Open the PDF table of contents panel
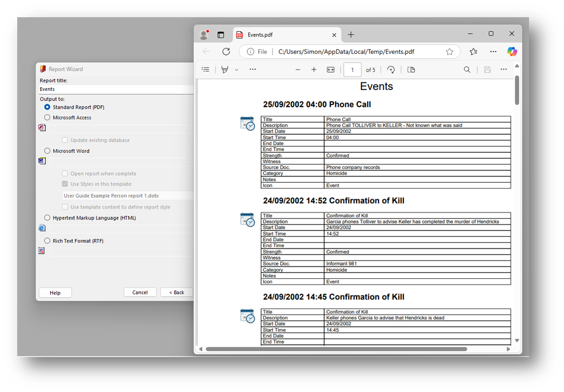Image resolution: width=564 pixels, height=392 pixels. point(205,69)
